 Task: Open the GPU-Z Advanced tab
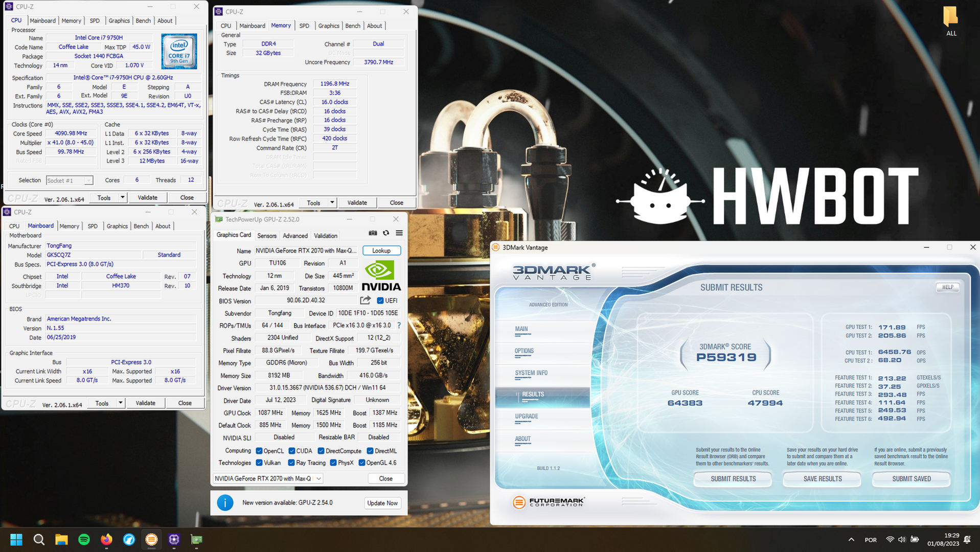coord(295,236)
